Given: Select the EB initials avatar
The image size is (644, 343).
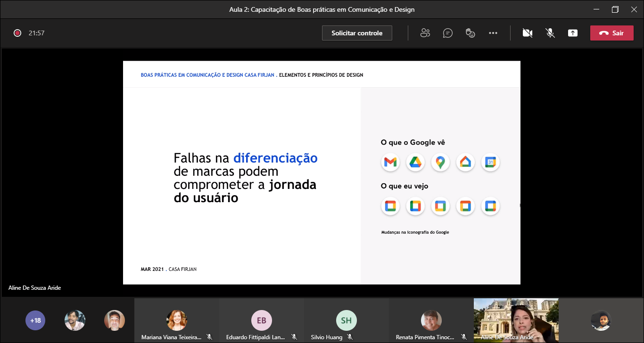Looking at the screenshot, I should pyautogui.click(x=262, y=320).
